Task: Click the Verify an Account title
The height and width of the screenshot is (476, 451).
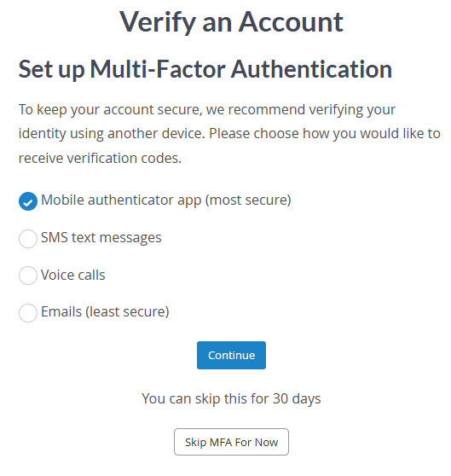Action: [231, 22]
